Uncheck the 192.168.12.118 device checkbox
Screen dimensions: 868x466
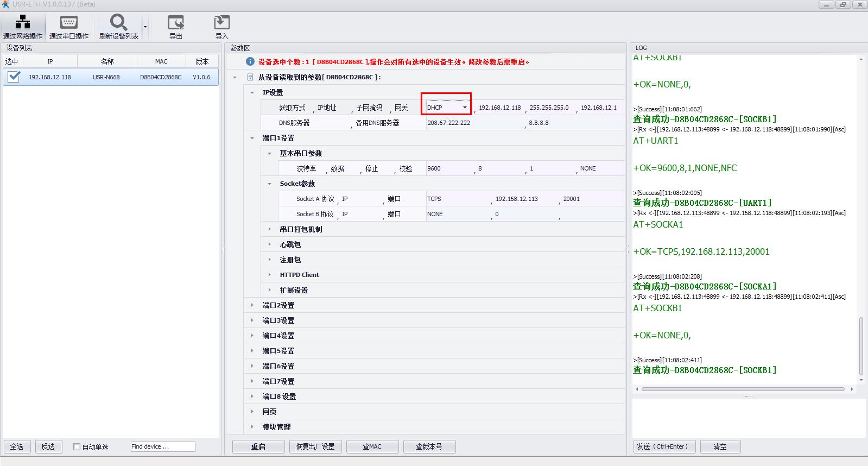[14, 77]
